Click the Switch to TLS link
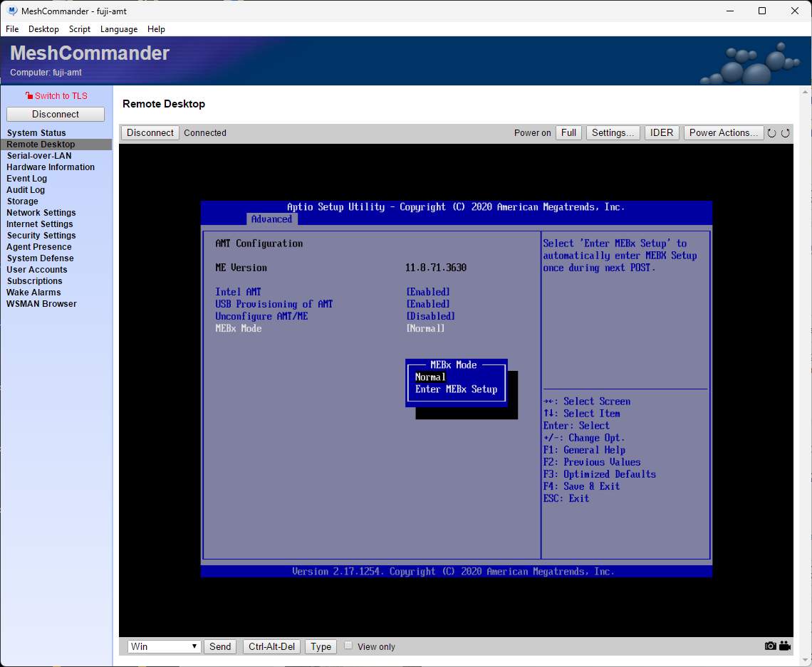 [x=62, y=95]
